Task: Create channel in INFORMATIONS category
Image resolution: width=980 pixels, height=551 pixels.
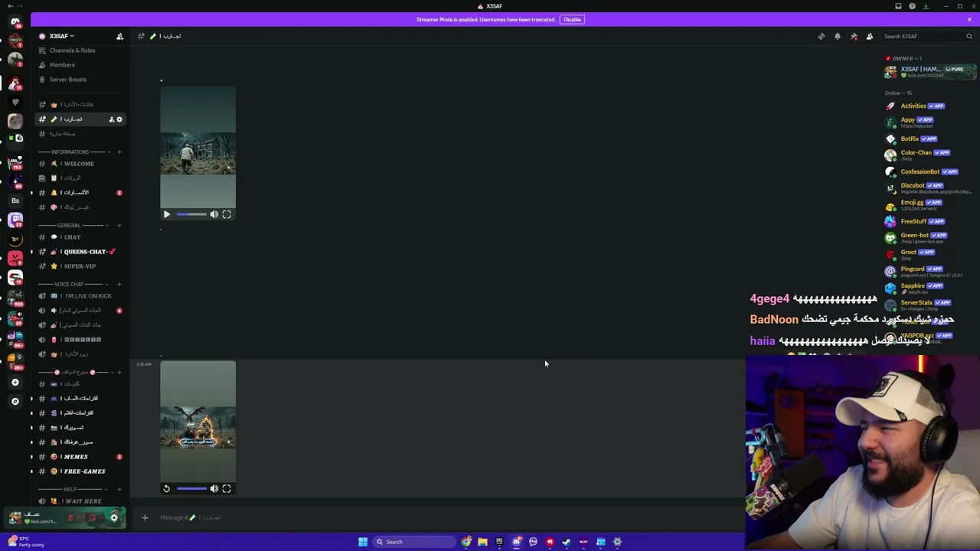Action: pyautogui.click(x=119, y=152)
